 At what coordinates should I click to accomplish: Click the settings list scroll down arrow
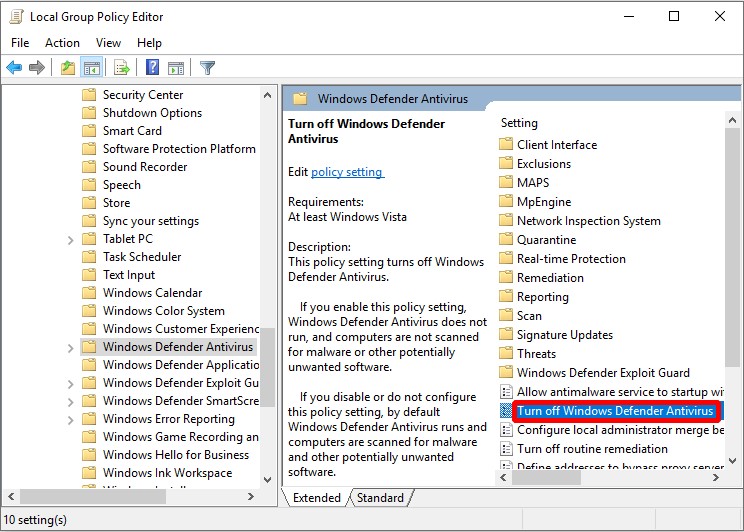click(732, 460)
